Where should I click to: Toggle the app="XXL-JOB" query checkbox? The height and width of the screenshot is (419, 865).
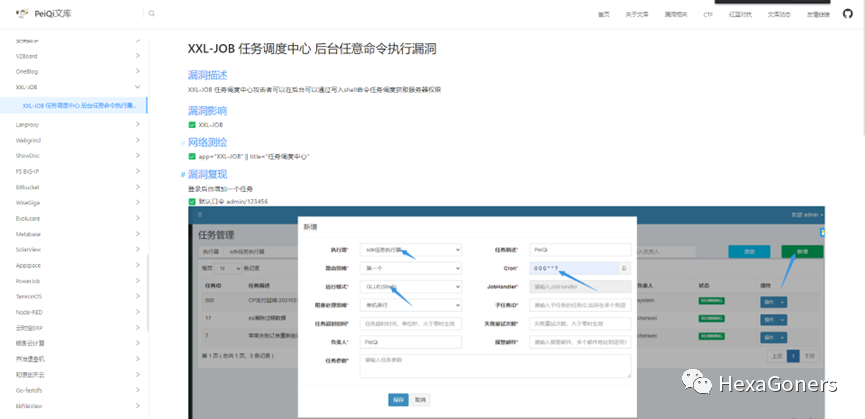point(192,157)
